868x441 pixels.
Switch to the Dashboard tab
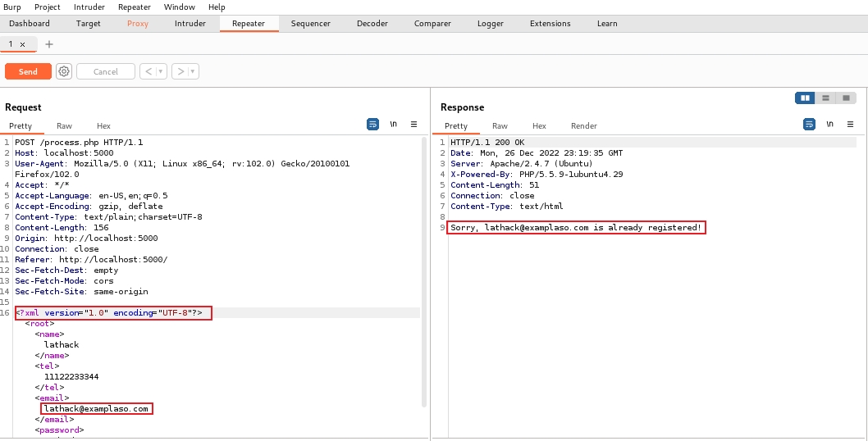tap(30, 24)
